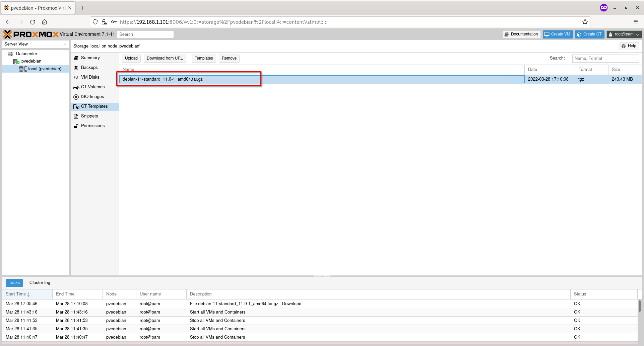
Task: Focus the Name, Format search field
Action: click(605, 59)
